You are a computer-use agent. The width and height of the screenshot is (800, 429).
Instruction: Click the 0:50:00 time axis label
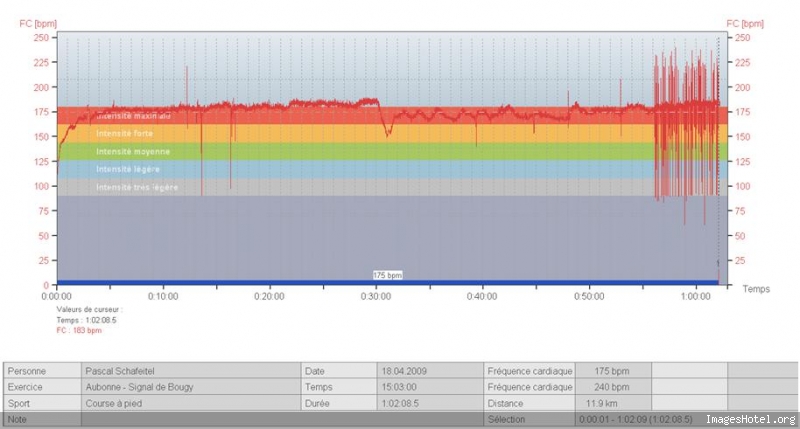point(589,296)
